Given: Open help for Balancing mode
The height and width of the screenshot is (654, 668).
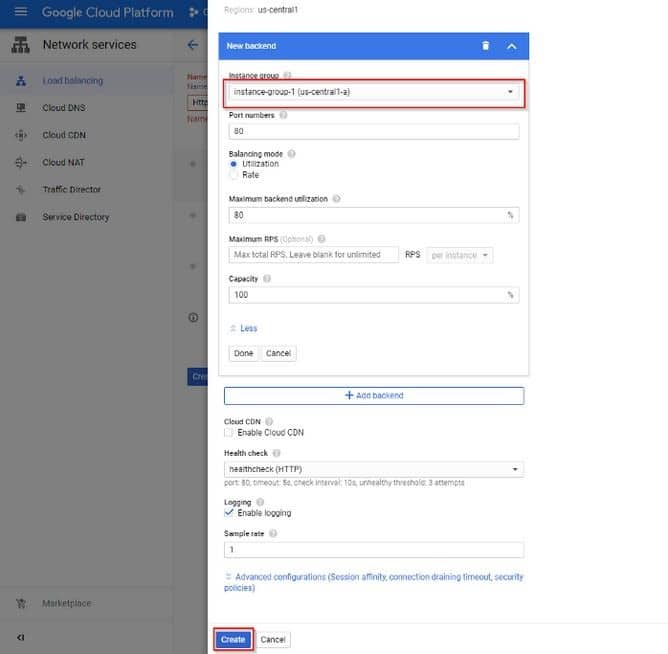Looking at the screenshot, I should pos(291,154).
